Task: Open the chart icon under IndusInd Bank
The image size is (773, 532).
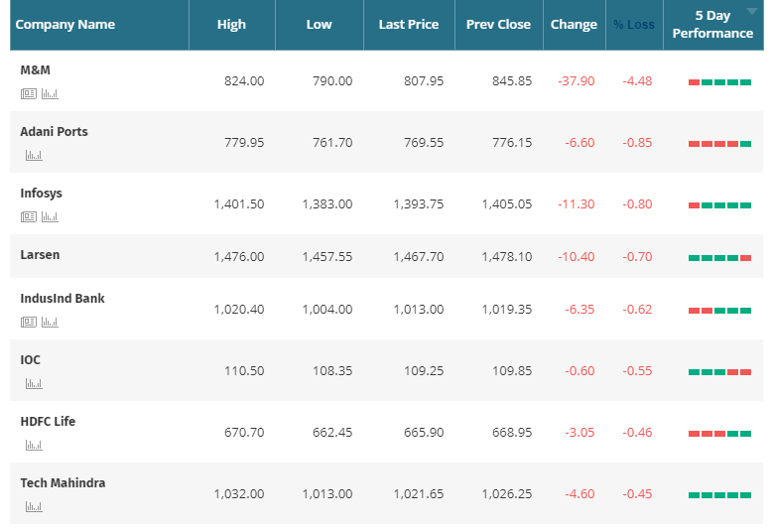Action: tap(50, 323)
